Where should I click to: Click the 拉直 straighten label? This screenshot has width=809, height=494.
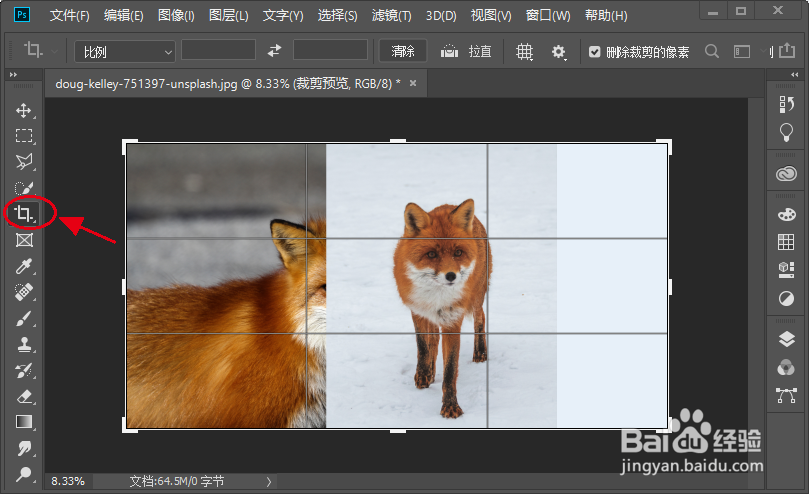[480, 52]
